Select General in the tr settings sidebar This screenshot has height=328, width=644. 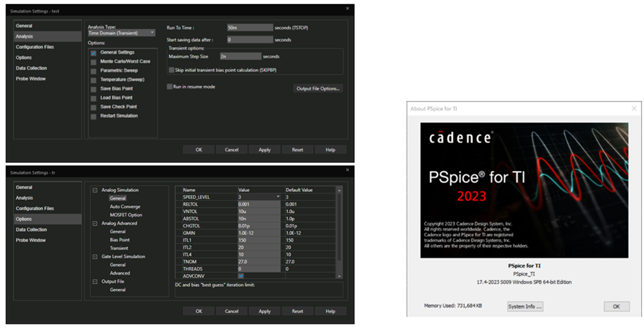click(x=47, y=187)
